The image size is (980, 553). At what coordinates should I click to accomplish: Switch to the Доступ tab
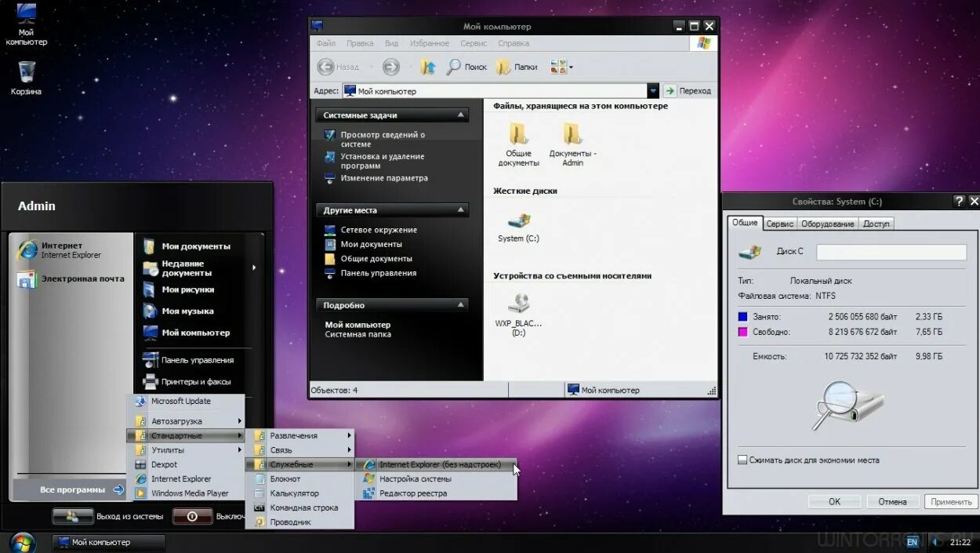pos(877,224)
